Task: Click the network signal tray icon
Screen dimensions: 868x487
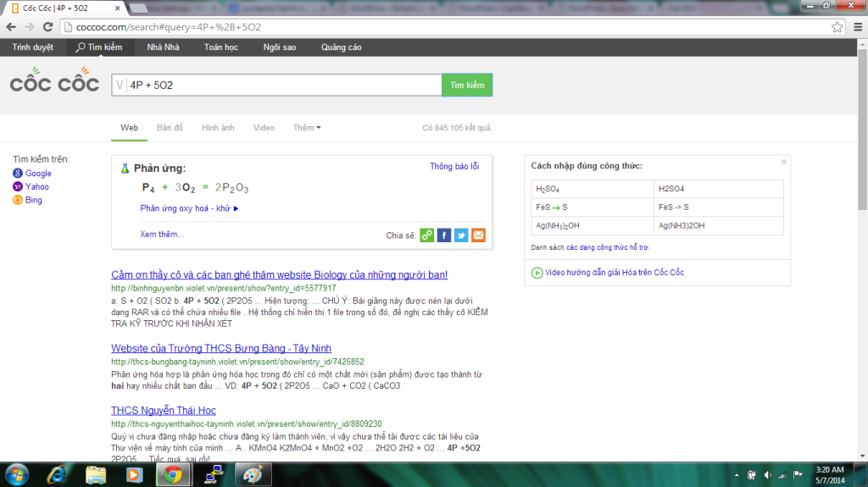Action: (782, 475)
